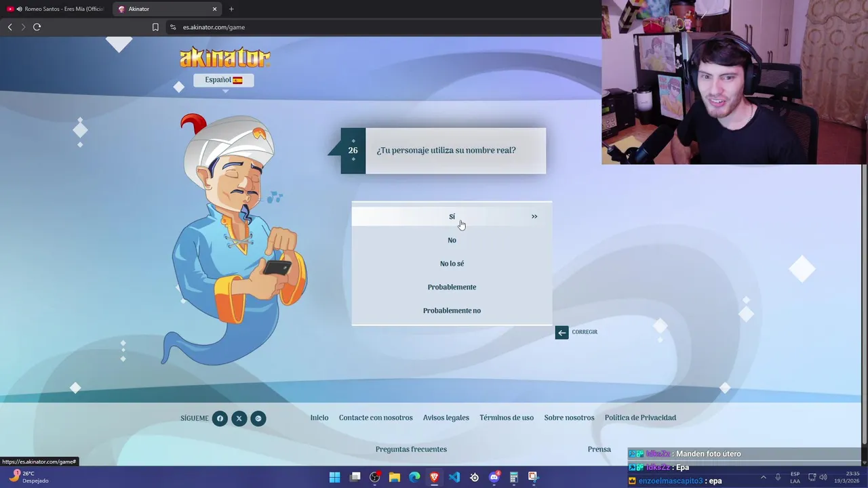Open Steam from the taskbar
The height and width of the screenshot is (488, 868).
coord(475,477)
